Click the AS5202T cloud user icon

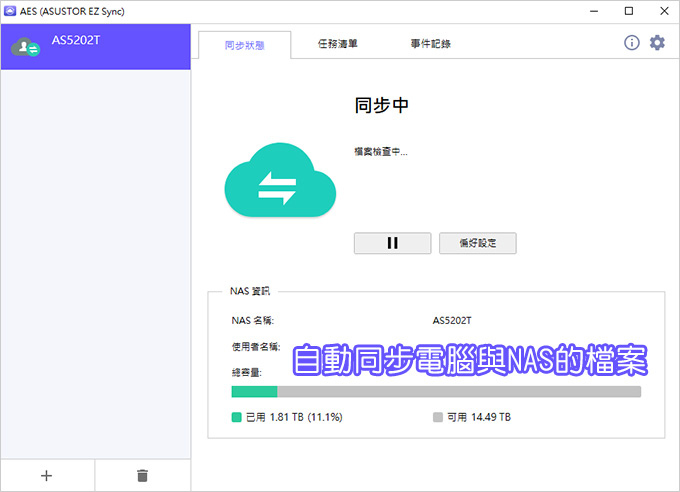[26, 47]
